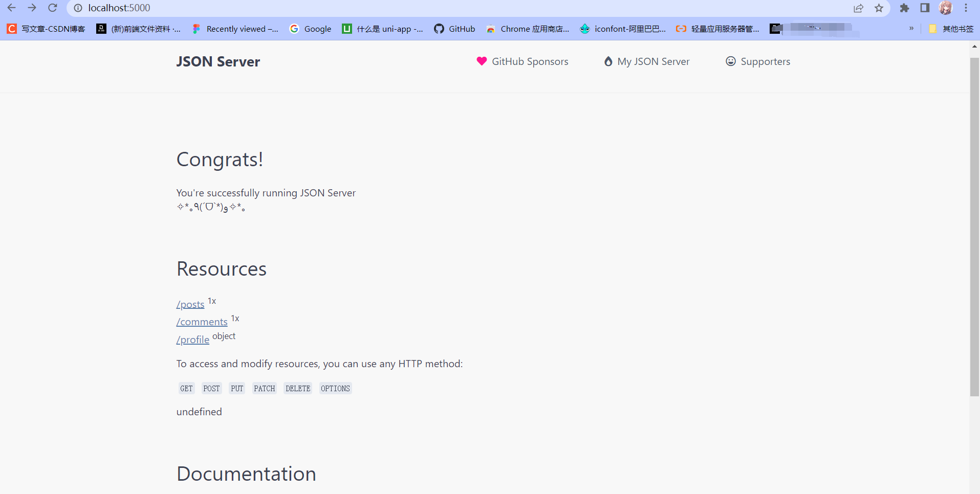Select the JSON Server header title
This screenshot has width=980, height=494.
click(218, 61)
